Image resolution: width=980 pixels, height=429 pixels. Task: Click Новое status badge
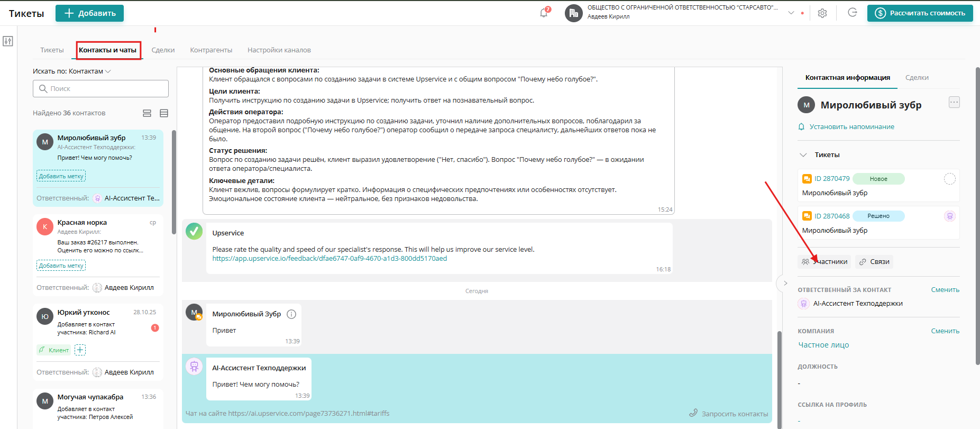coord(878,179)
